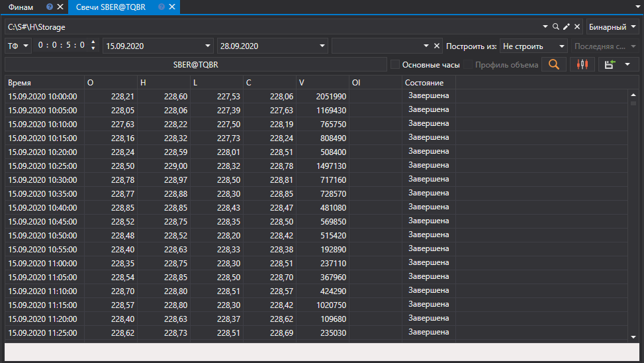Toggle the Профиль объема checkbox
This screenshot has height=363, width=644.
(x=468, y=64)
